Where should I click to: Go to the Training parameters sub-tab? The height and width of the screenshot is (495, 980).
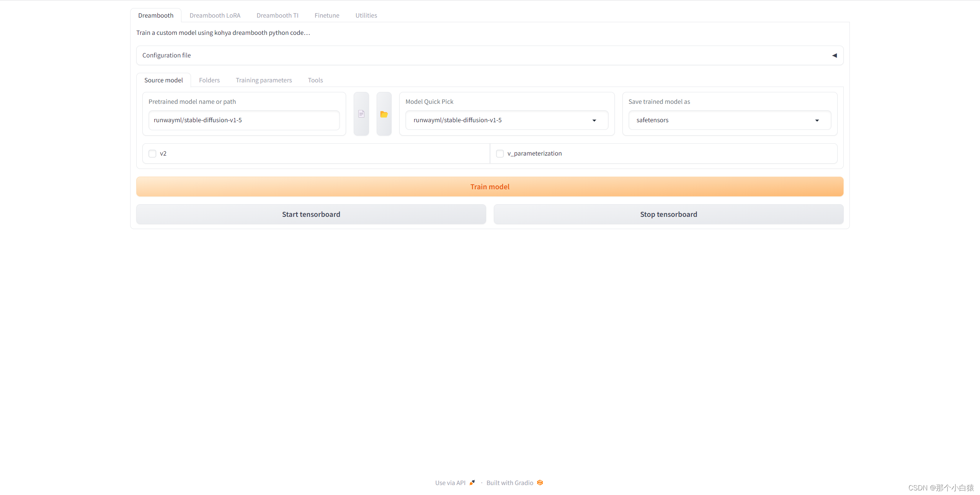tap(263, 80)
